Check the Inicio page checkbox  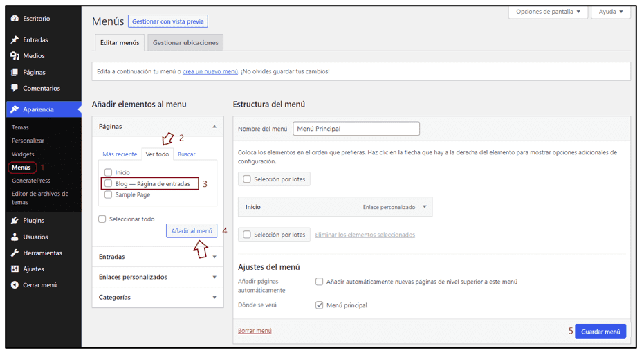108,172
